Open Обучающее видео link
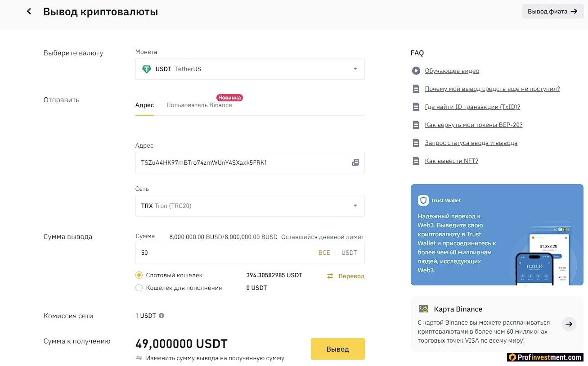588x366 pixels. pos(452,71)
